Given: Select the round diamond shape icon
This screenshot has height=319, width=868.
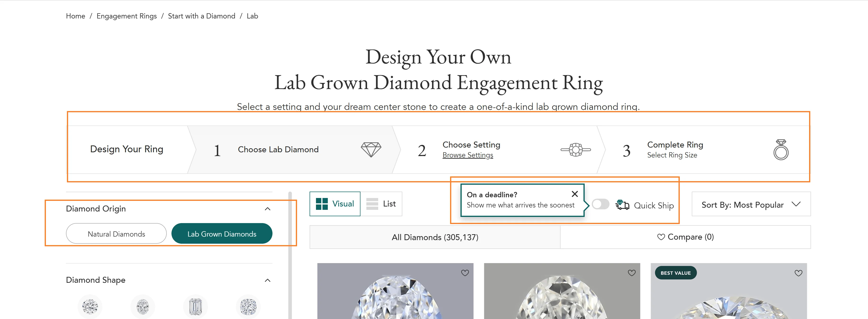Looking at the screenshot, I should pos(90,306).
